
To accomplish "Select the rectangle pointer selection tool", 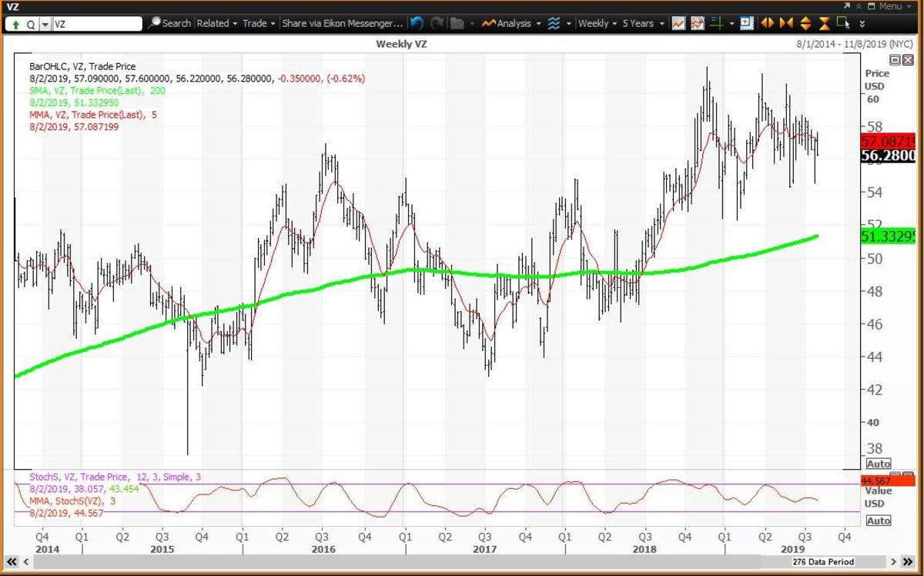I will coord(842,23).
